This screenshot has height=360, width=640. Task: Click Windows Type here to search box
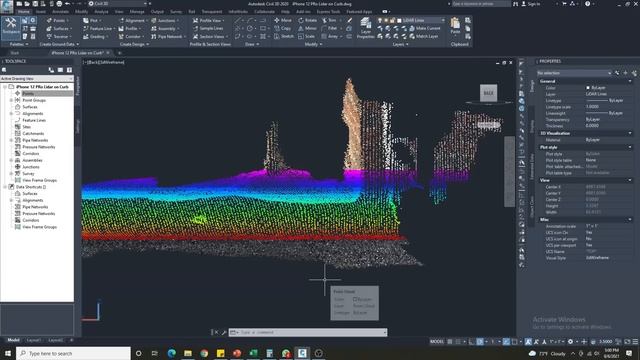coord(73,353)
